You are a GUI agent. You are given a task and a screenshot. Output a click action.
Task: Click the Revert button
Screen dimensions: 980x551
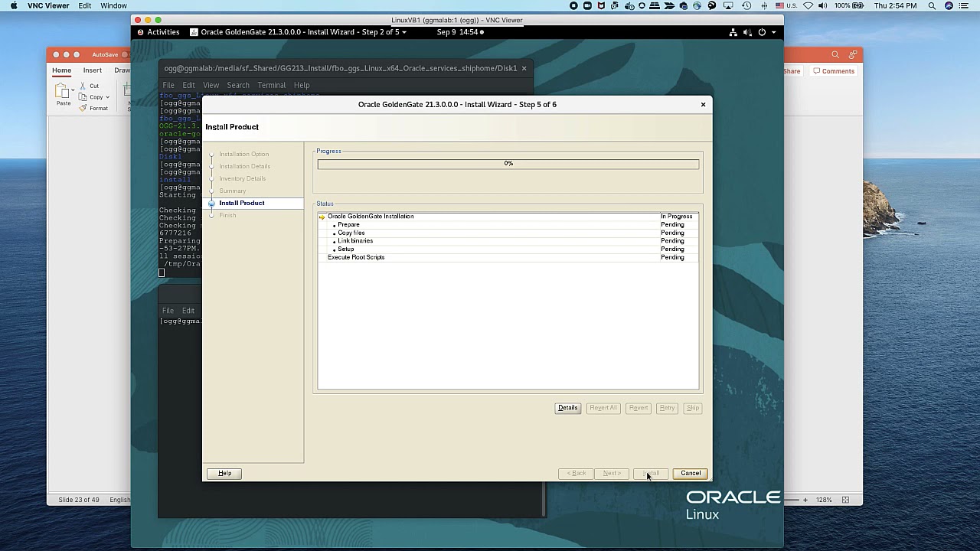pos(639,408)
